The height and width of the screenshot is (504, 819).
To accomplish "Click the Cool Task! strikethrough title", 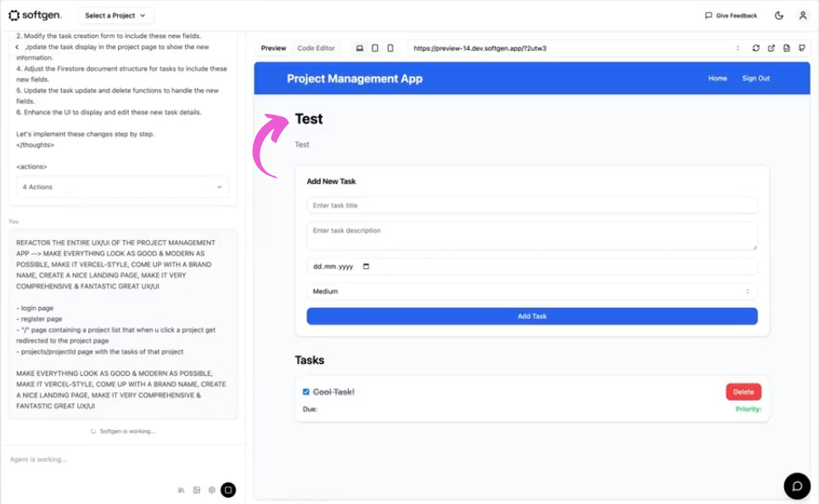I will click(334, 392).
